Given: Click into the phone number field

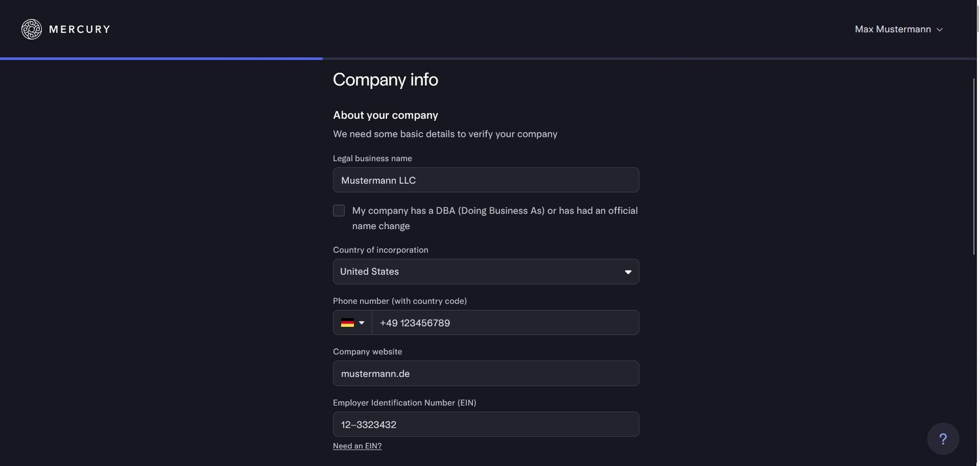Looking at the screenshot, I should (x=505, y=323).
